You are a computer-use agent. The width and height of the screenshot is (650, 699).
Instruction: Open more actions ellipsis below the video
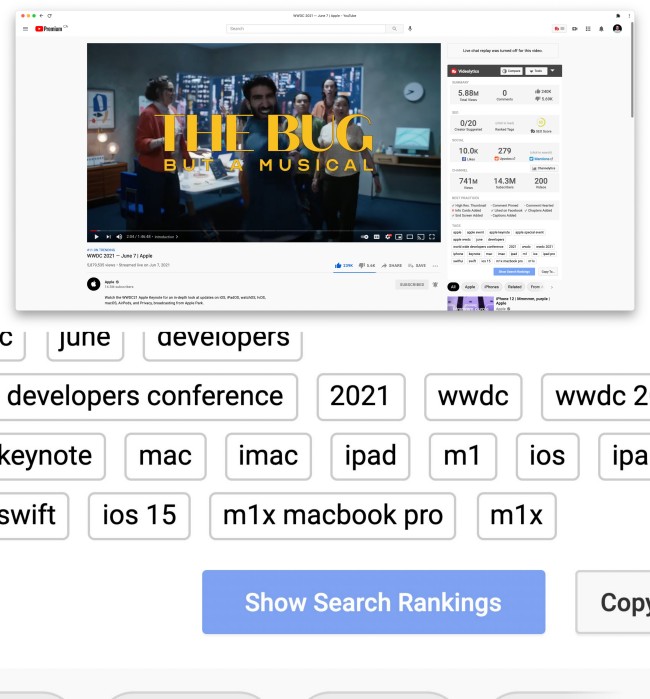click(x=436, y=266)
